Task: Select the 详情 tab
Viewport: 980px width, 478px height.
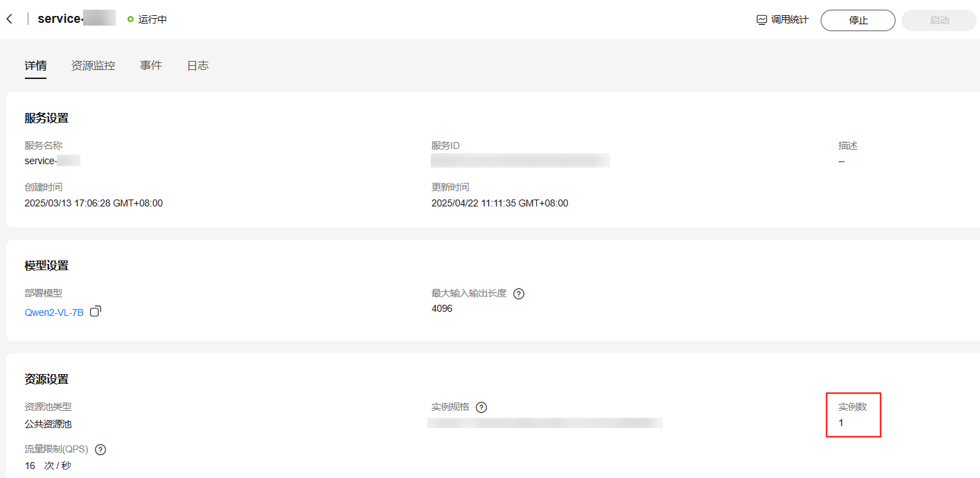Action: 35,66
